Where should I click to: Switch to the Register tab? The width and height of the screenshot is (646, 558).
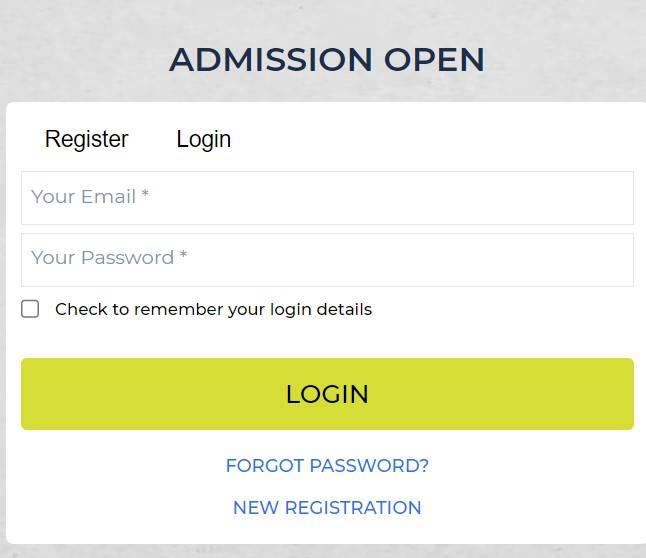(87, 139)
